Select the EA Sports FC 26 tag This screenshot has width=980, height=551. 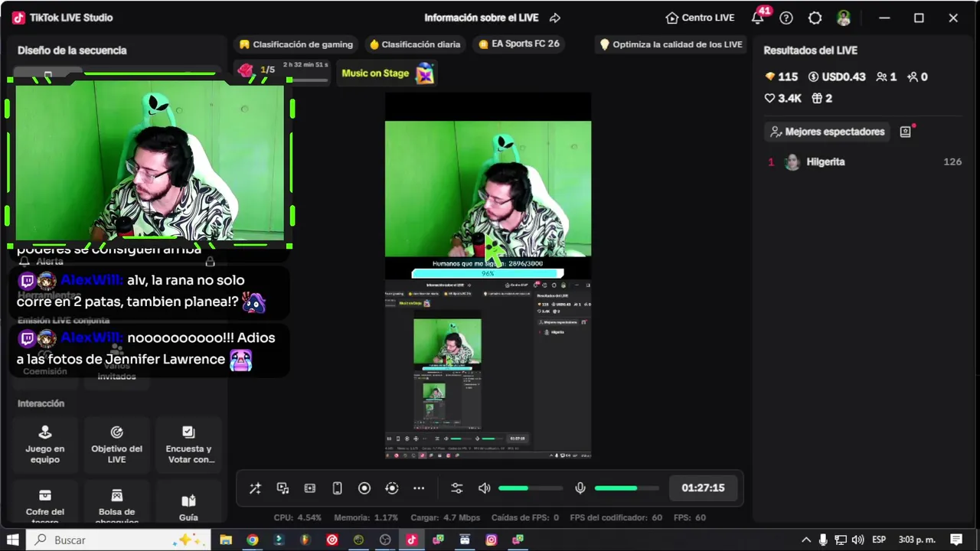tap(518, 44)
